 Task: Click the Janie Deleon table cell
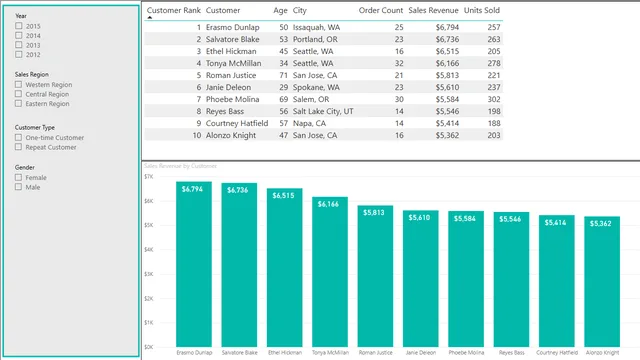coord(228,87)
